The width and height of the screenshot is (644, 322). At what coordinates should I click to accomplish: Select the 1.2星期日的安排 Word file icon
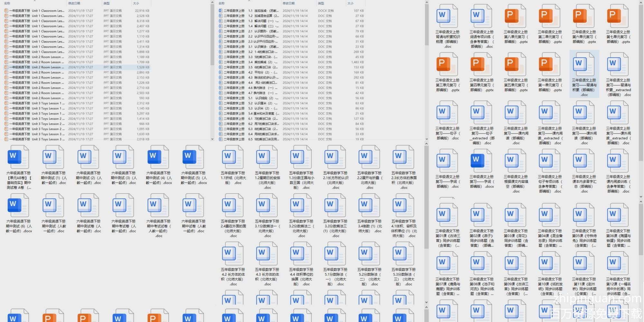click(267, 157)
